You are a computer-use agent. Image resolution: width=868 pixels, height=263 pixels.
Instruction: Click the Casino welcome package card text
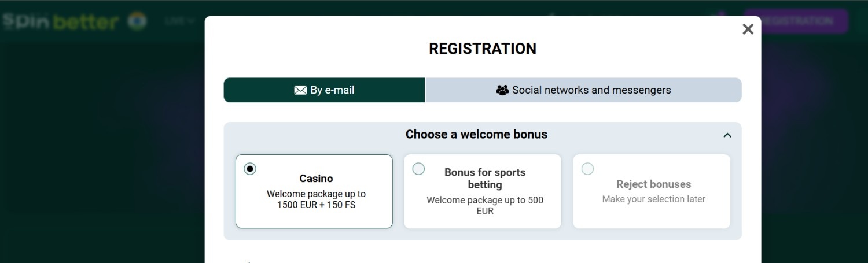[x=316, y=199]
